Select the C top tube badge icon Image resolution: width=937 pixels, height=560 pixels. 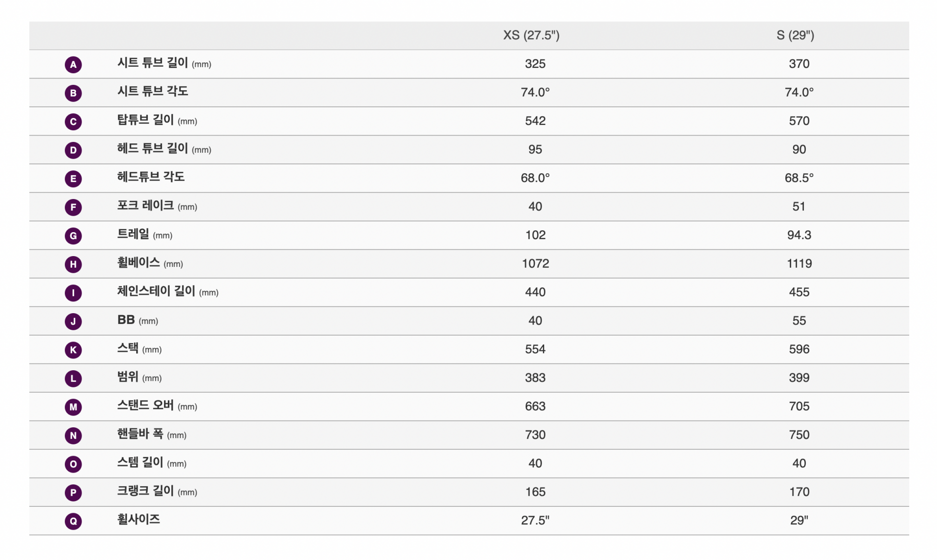[73, 121]
